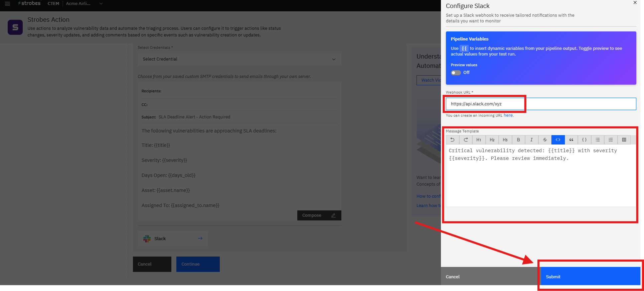This screenshot has width=644, height=291.
Task: Expand the Acme Airli... organization dropdown
Action: (x=85, y=4)
